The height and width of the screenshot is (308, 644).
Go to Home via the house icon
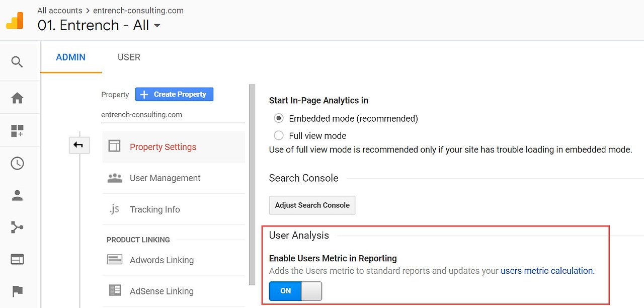point(17,98)
